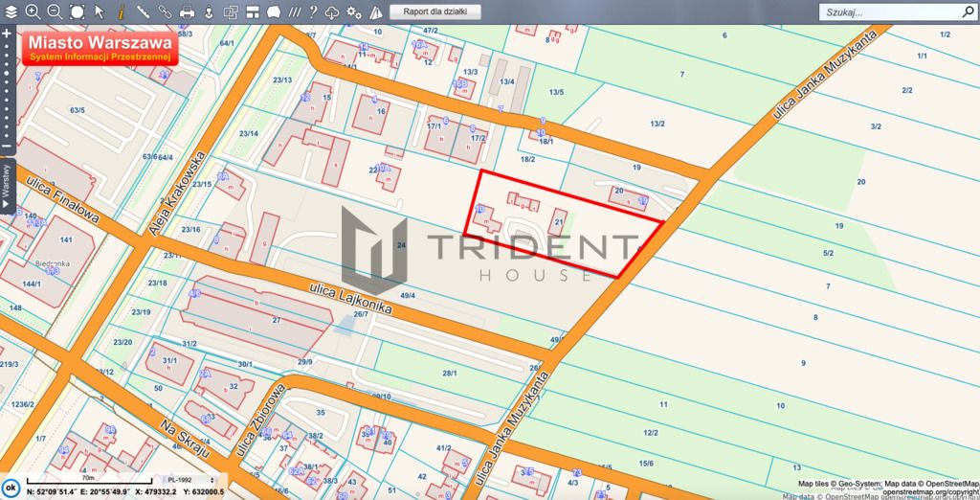Open help via question mark icon
The image size is (980, 500).
(313, 11)
